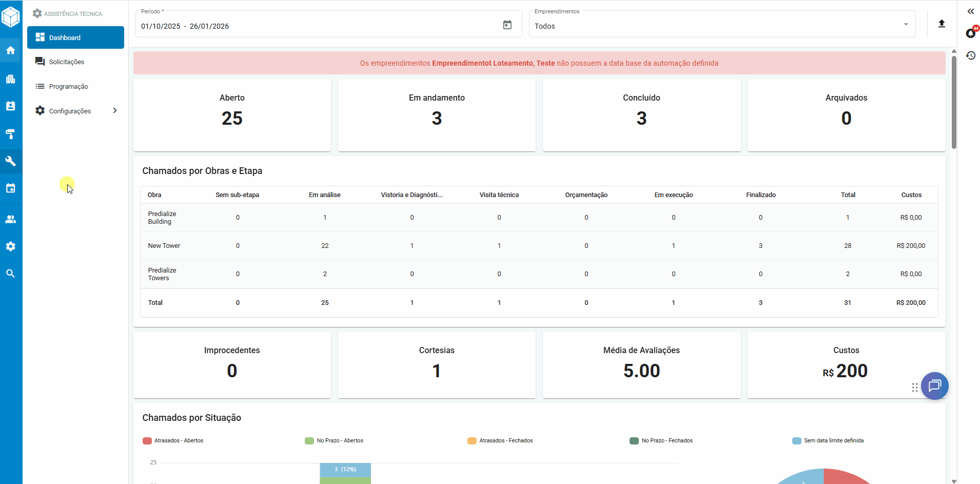Click the Aberto card showing 25
Viewport: 980px width, 484px height.
pyautogui.click(x=232, y=114)
